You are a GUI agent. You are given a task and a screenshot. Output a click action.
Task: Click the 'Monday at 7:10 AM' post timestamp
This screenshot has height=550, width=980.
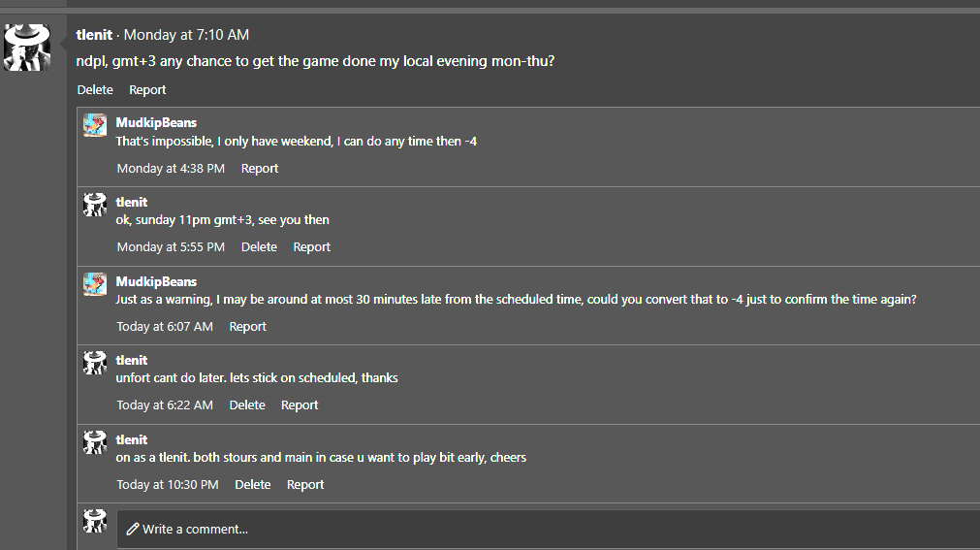pos(186,35)
